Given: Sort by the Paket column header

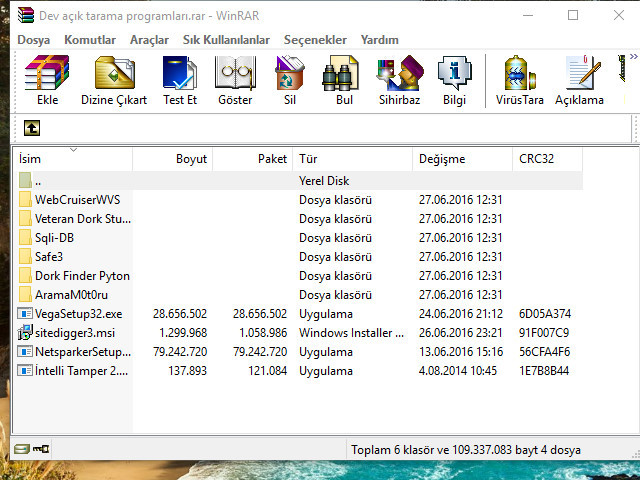Looking at the screenshot, I should point(253,159).
